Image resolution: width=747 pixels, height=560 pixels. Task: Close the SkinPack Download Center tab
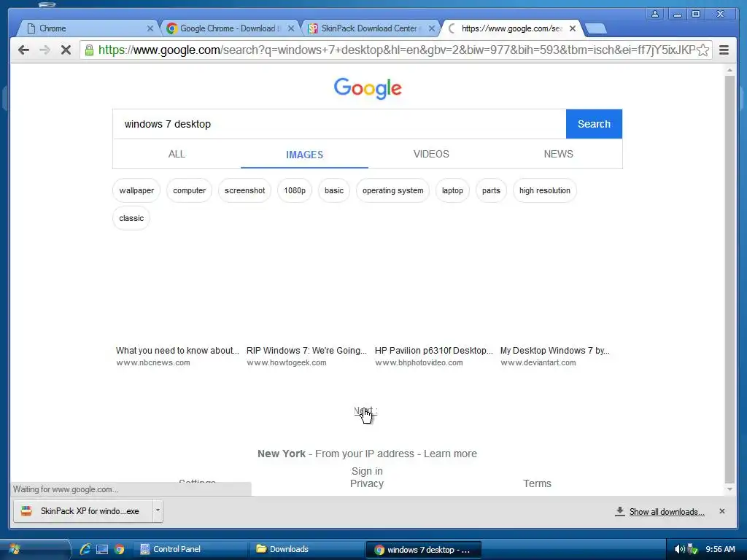pyautogui.click(x=432, y=28)
